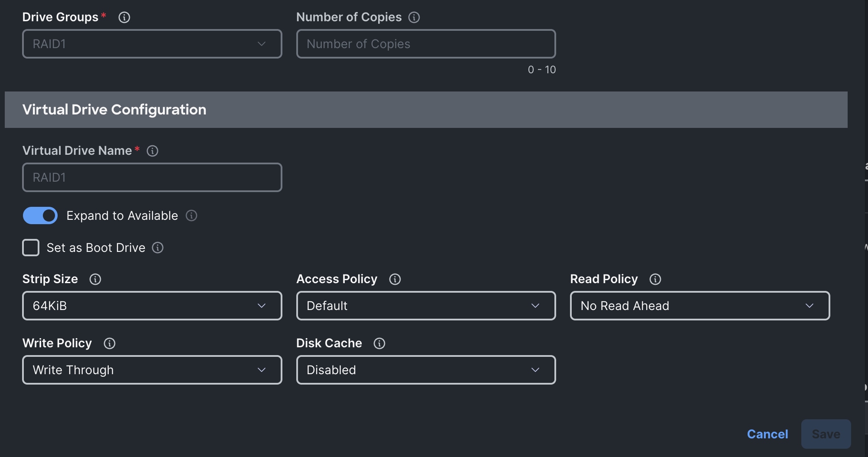Open the Strip Size dropdown

tap(152, 306)
